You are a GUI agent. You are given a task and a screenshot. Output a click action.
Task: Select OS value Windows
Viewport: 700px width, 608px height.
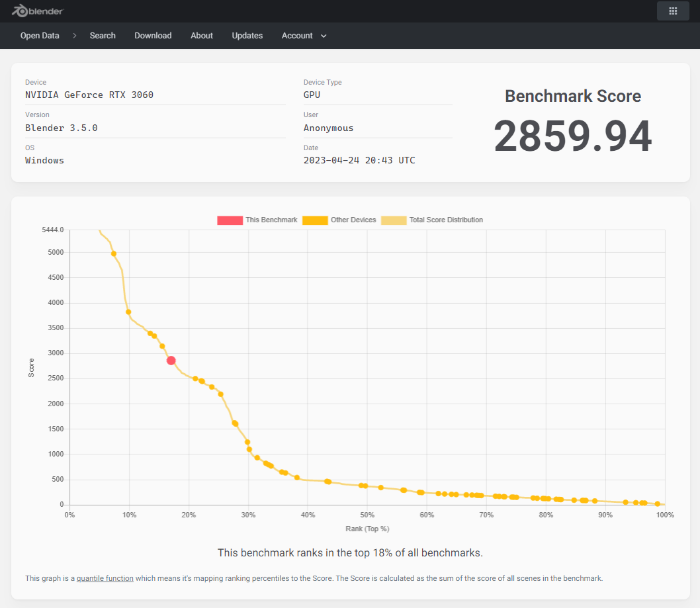[x=44, y=160]
